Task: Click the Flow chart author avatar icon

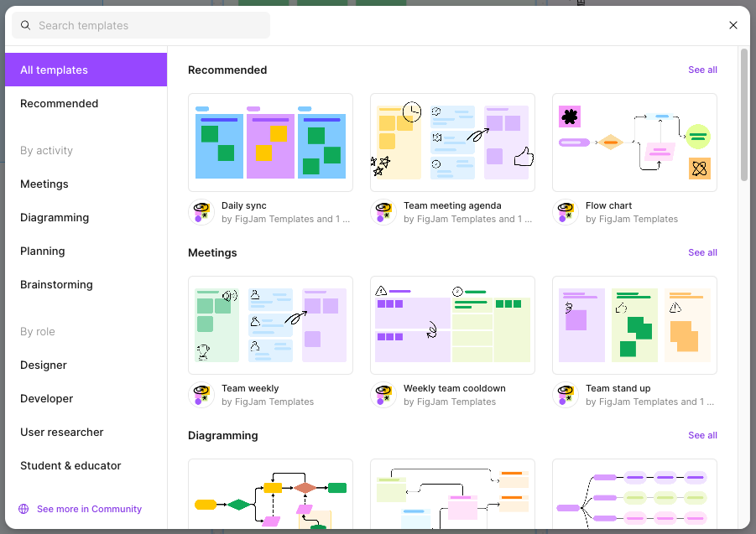Action: point(565,212)
